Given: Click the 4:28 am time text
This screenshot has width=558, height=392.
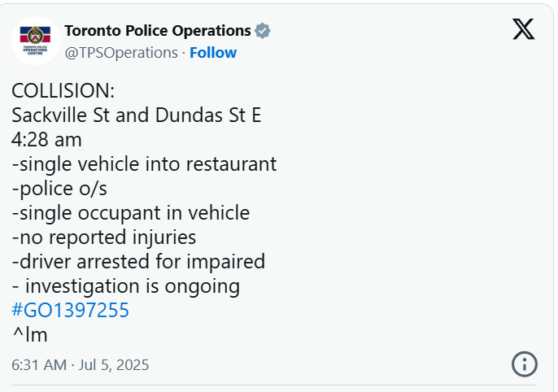Looking at the screenshot, I should pos(46,139).
